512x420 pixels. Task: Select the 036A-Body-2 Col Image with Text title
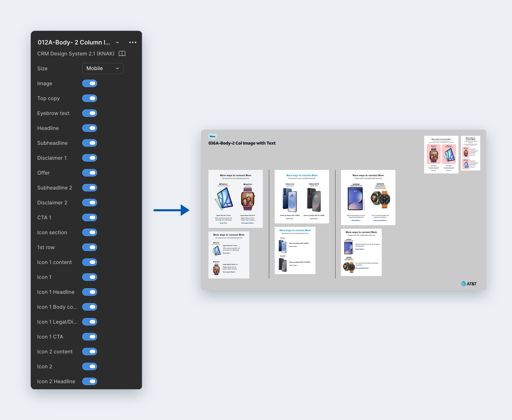click(242, 143)
